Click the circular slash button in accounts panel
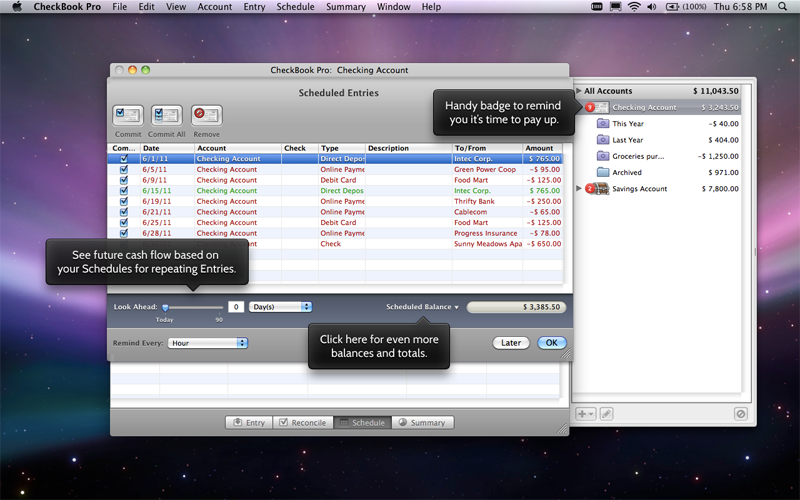The height and width of the screenshot is (500, 800). coord(741,414)
